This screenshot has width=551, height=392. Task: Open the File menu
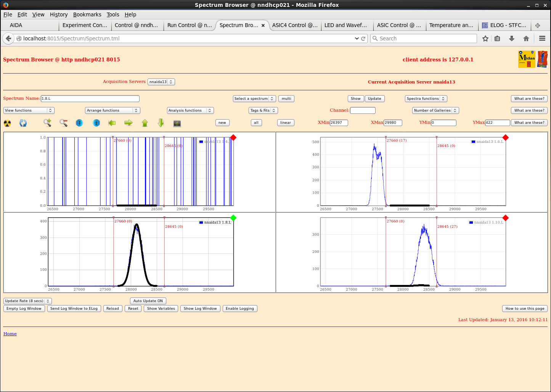pos(8,14)
